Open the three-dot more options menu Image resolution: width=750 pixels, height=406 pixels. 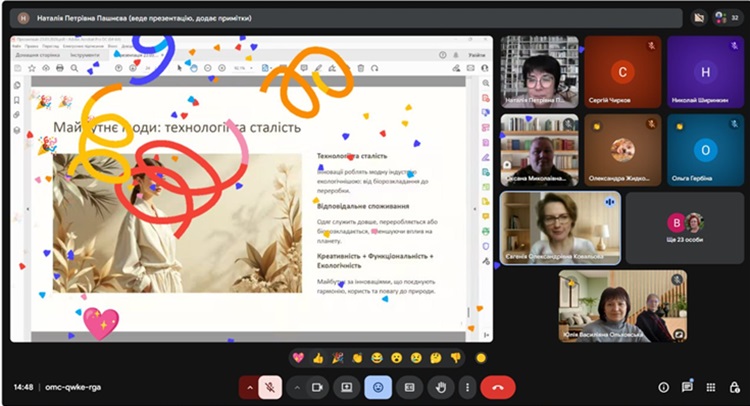(x=467, y=387)
